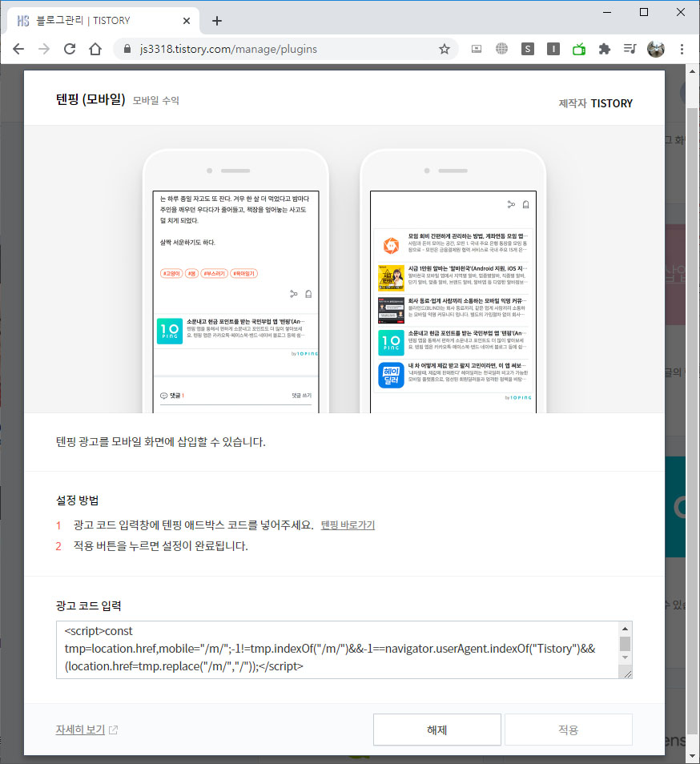Viewport: 700px width, 764px height.
Task: Open a new browser tab
Action: click(217, 21)
